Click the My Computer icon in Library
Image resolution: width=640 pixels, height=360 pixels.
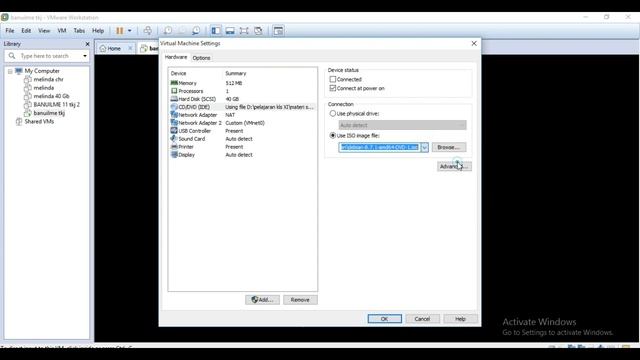19,71
